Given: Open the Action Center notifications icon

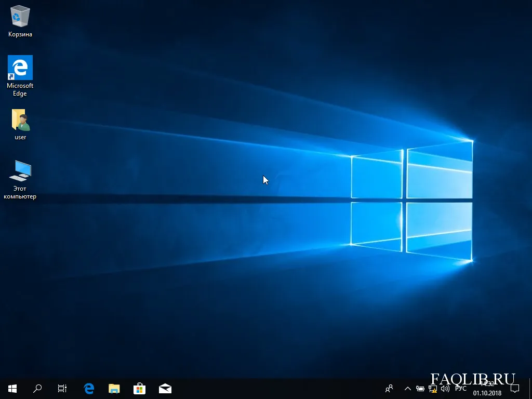Looking at the screenshot, I should (515, 389).
